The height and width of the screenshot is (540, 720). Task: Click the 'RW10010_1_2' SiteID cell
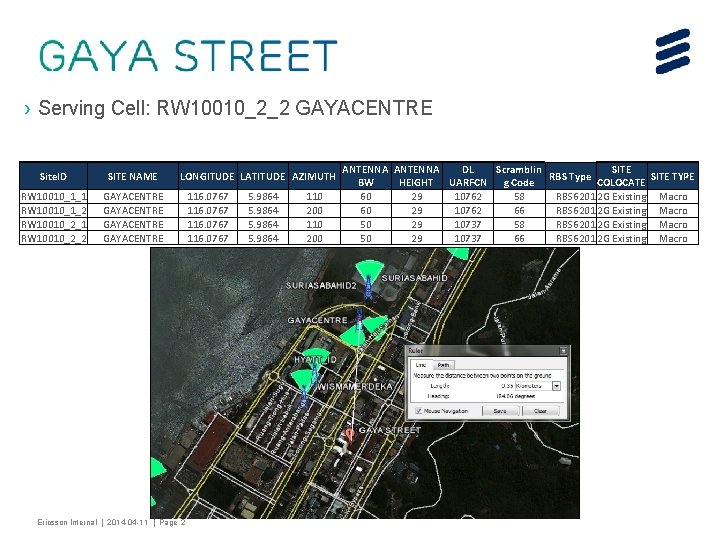53,211
